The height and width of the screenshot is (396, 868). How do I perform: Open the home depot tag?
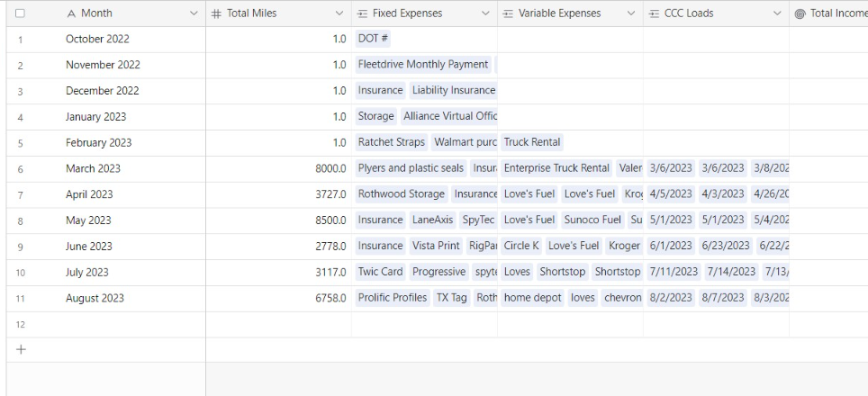(x=532, y=298)
